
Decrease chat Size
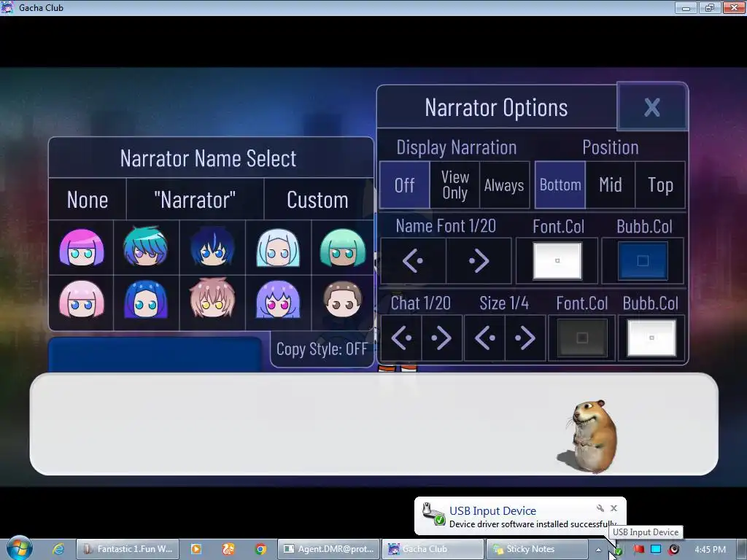pos(485,338)
